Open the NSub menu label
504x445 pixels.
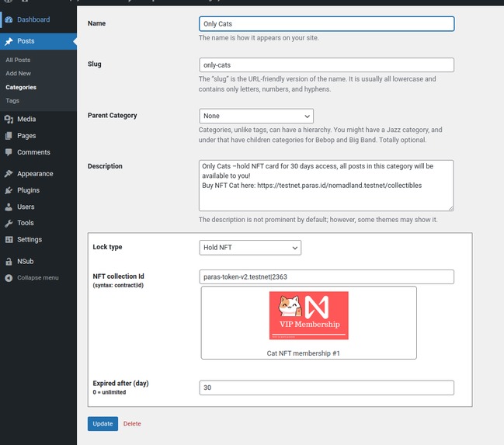pyautogui.click(x=26, y=262)
